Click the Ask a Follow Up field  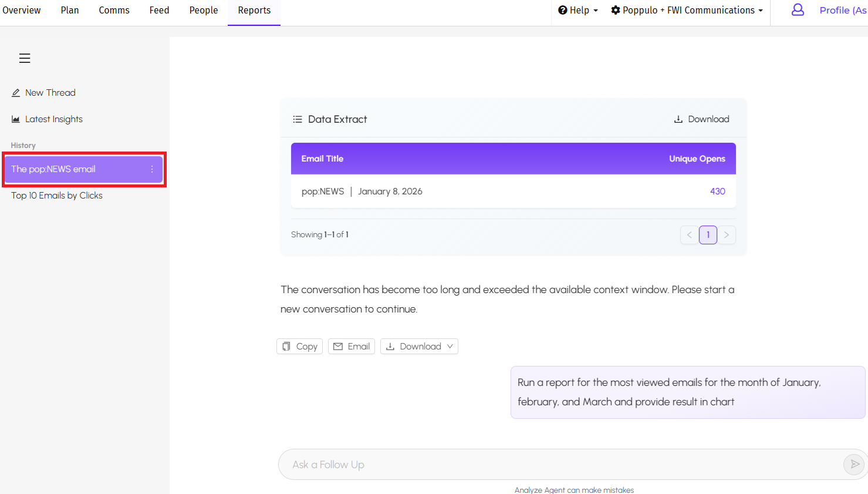(558, 465)
